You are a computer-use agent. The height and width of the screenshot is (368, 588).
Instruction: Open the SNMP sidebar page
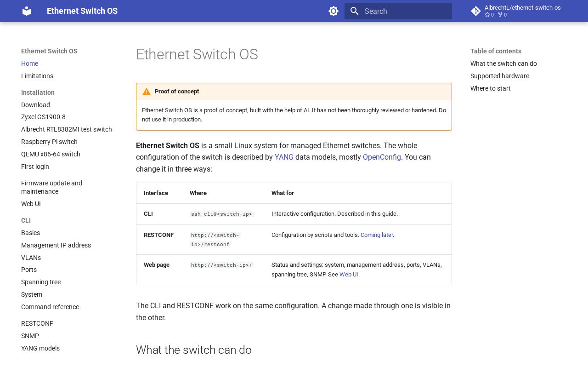pos(30,336)
